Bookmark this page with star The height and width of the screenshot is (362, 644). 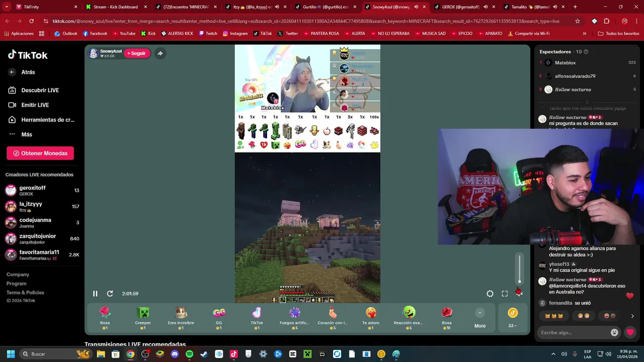(x=578, y=21)
